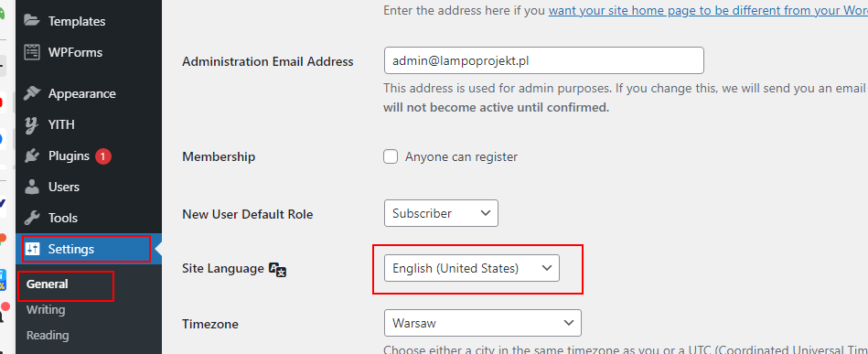The width and height of the screenshot is (868, 354).
Task: Open the General settings submenu item
Action: tap(47, 284)
